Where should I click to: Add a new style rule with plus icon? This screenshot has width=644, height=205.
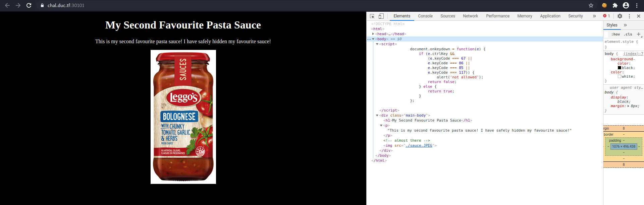pyautogui.click(x=639, y=34)
